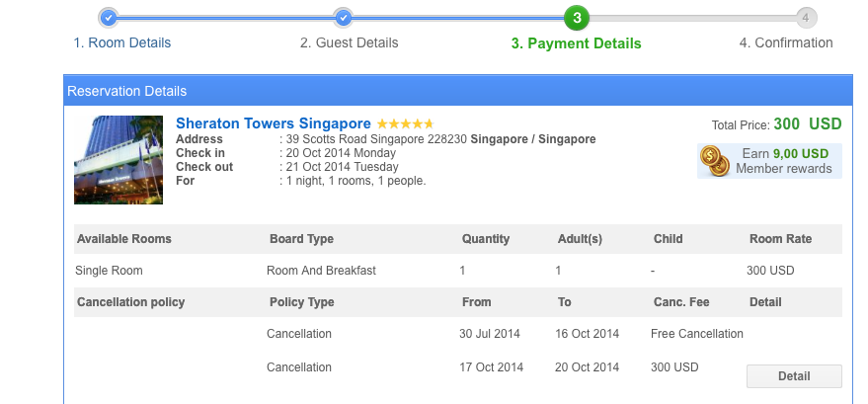
Task: Click the Reservation Details header bar
Action: (x=458, y=91)
